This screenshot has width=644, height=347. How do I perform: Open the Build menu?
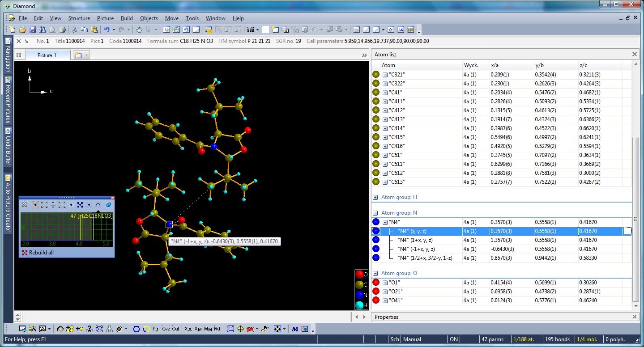[x=127, y=18]
